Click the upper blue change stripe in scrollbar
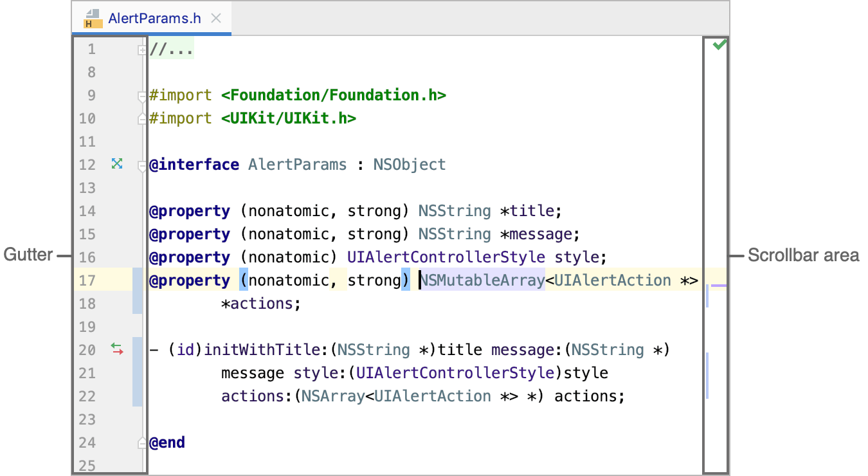Viewport: 868px width, 476px height. [x=707, y=295]
